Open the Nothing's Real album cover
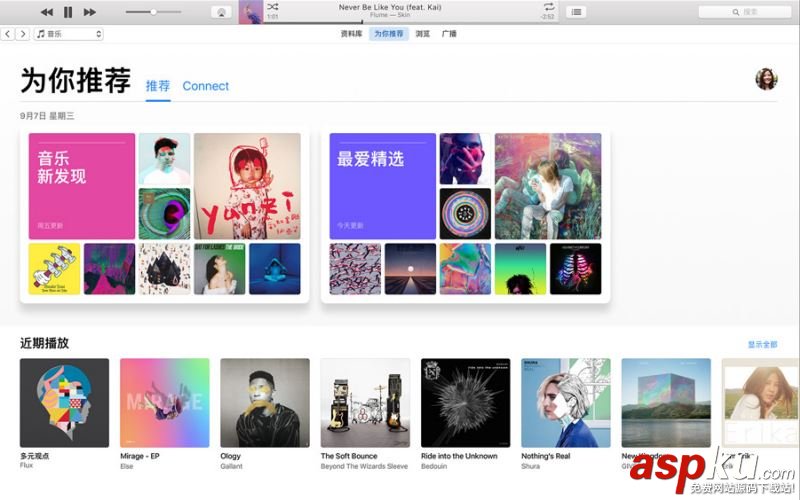 pyautogui.click(x=565, y=403)
